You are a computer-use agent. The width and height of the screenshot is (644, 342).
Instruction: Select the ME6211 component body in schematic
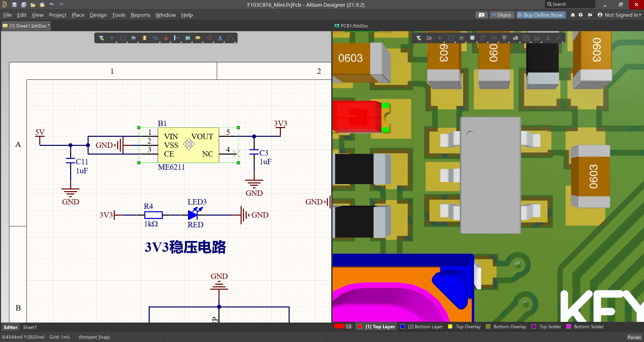(x=188, y=145)
